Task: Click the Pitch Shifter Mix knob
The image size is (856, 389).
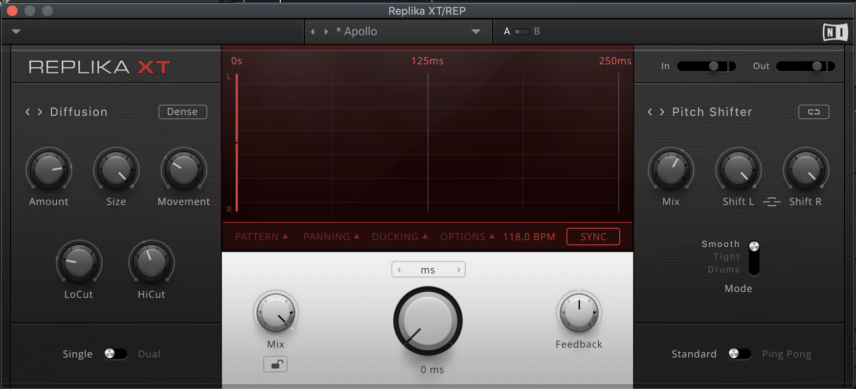Action: point(671,170)
